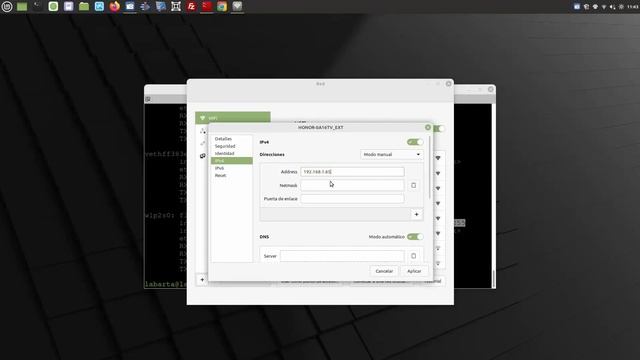Viewport: 640px width, 360px height.
Task: Toggle the IPv4 switch
Action: pos(415,142)
